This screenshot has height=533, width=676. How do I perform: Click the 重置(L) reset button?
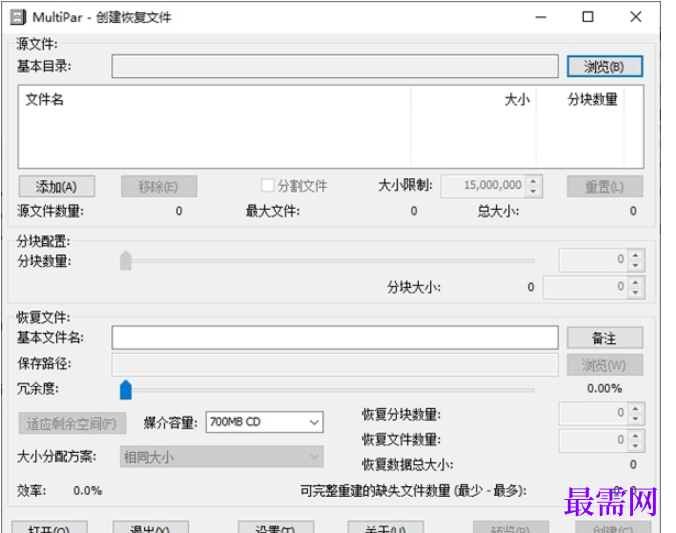pos(604,187)
